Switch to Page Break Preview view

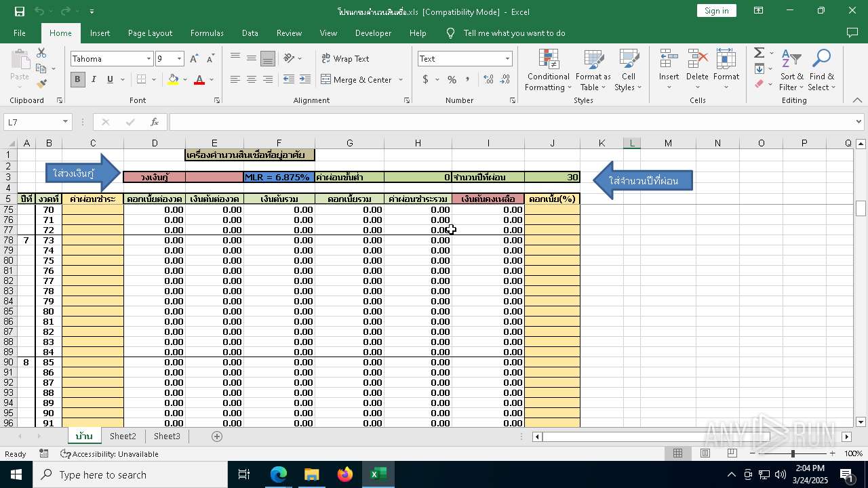[732, 453]
